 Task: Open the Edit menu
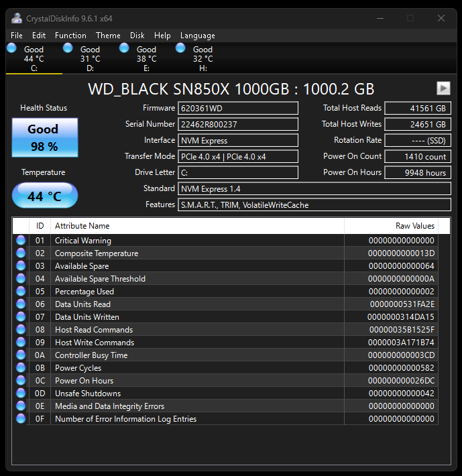click(x=39, y=36)
